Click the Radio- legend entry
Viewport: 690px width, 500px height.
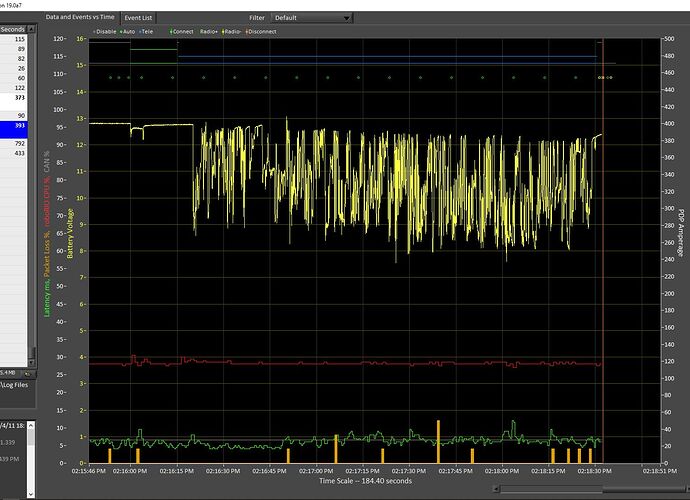231,32
